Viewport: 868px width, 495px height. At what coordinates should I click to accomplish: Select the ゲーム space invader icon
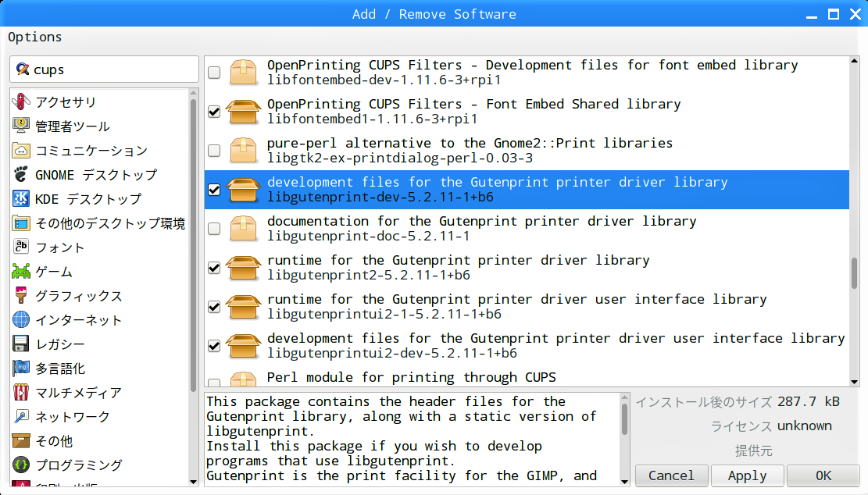(x=21, y=272)
